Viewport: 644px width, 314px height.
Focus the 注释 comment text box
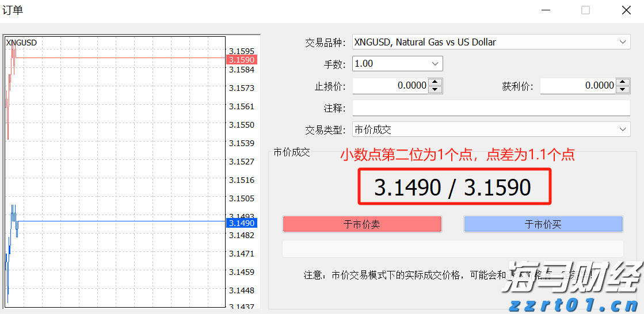[x=491, y=108]
